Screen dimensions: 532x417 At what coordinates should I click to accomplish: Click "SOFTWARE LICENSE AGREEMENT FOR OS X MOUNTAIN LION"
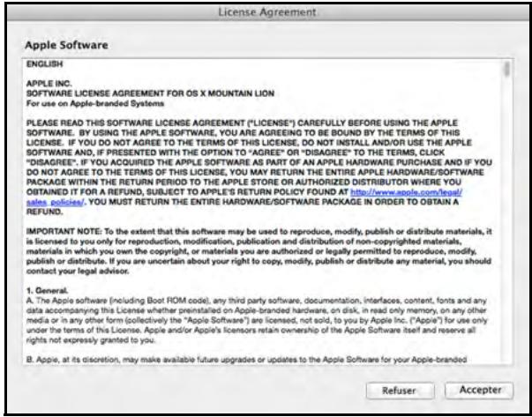tap(150, 93)
